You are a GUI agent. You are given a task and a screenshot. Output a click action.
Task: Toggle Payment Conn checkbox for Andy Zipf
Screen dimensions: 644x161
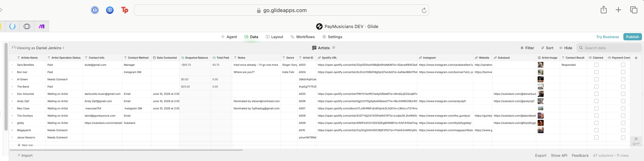(623, 101)
